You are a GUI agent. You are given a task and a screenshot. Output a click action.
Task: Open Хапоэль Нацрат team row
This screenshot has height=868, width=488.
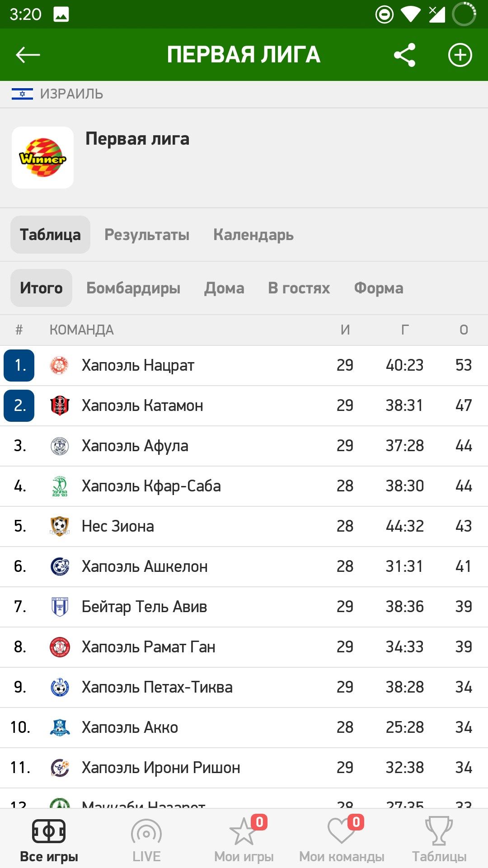[244, 365]
